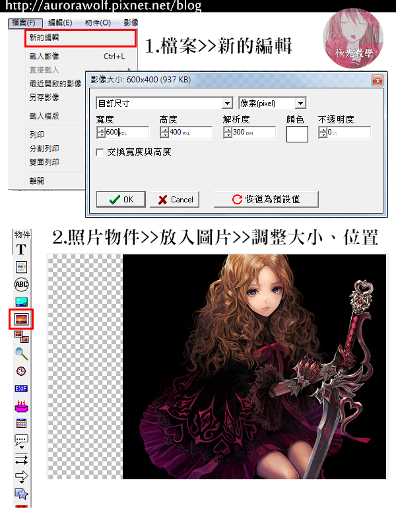This screenshot has width=396, height=532.
Task: Select the girl photo on the canvas
Action: [x=254, y=367]
